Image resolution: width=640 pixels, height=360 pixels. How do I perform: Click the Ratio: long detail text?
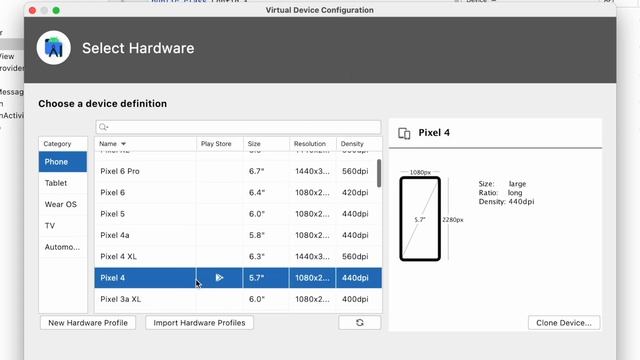[500, 193]
